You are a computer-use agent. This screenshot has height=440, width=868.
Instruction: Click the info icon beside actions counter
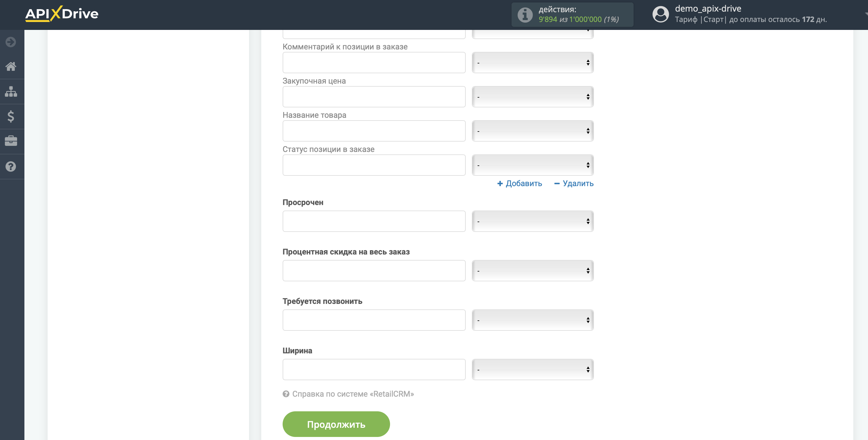point(525,15)
